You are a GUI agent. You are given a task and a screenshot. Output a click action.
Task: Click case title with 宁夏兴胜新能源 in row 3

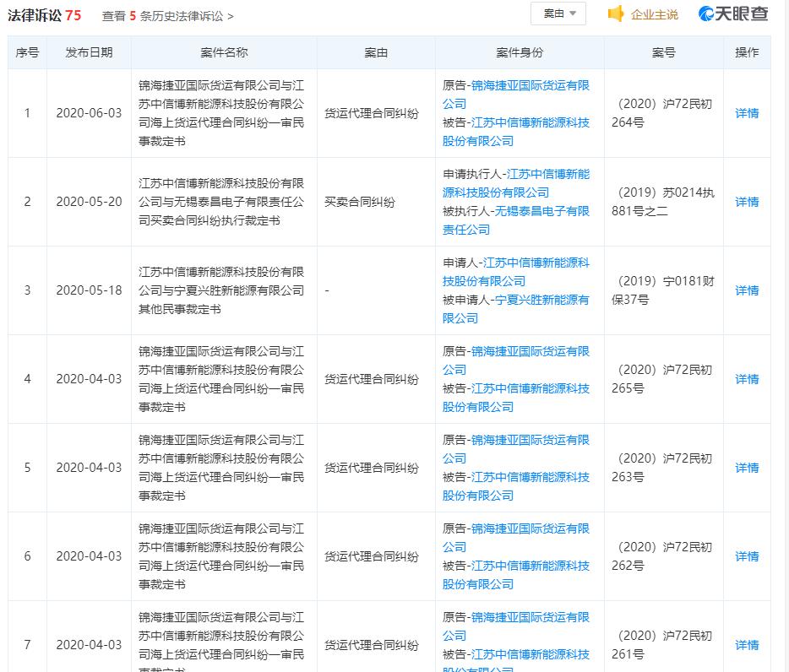click(x=221, y=290)
